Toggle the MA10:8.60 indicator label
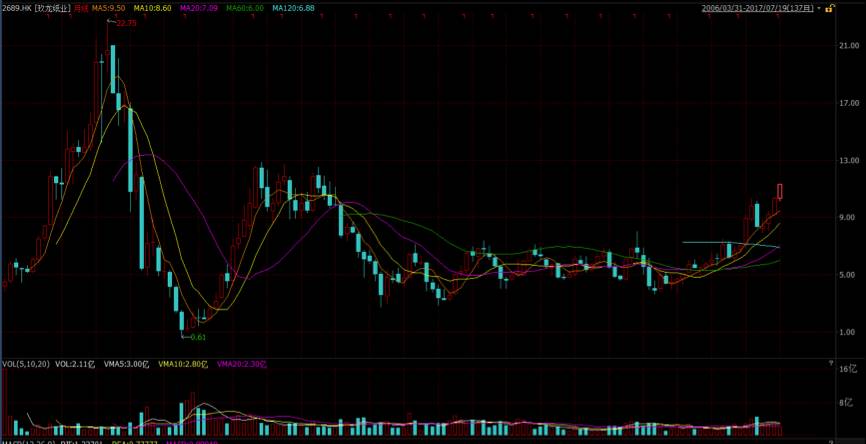The height and width of the screenshot is (444, 866). (x=153, y=7)
